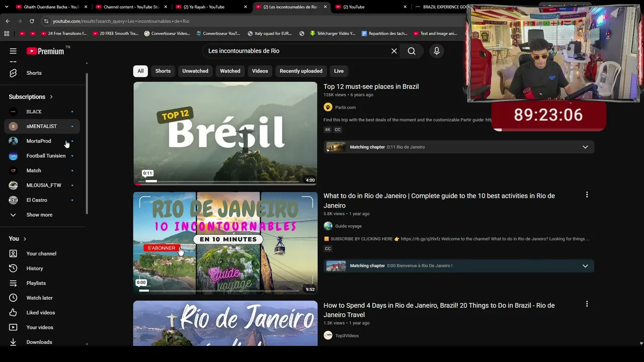Open video title Top 12 must-see places in Brazil
Screen dimensions: 644x362
371,86
